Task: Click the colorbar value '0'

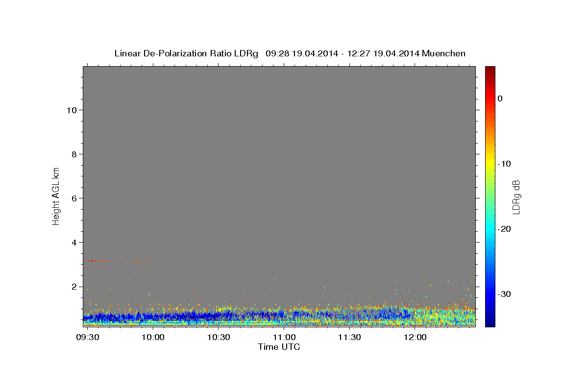Action: tap(500, 98)
